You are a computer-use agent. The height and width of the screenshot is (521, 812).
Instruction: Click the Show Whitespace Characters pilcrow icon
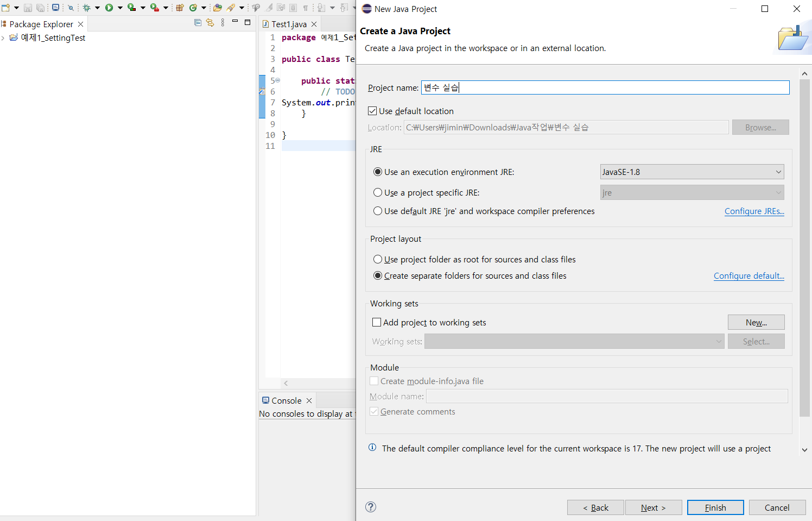click(x=305, y=8)
